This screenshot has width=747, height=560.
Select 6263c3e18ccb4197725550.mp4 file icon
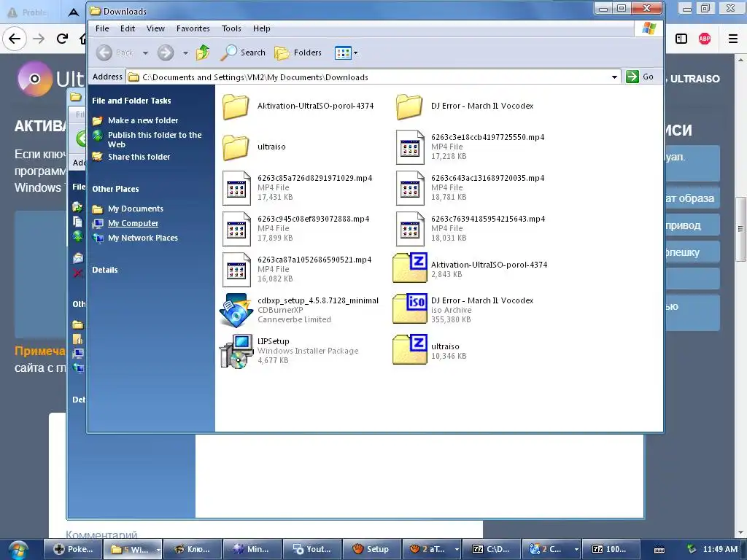click(x=410, y=147)
